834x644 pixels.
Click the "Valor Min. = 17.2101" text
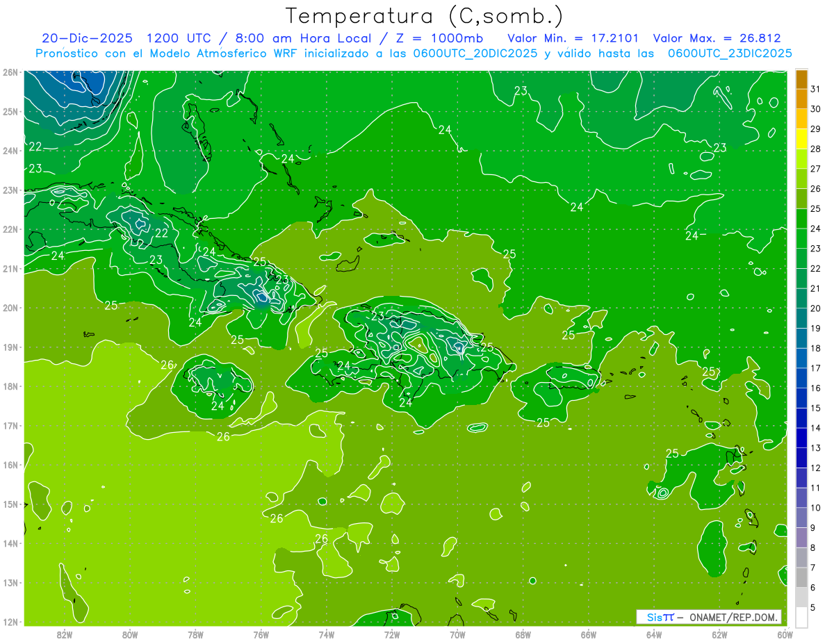tap(573, 38)
